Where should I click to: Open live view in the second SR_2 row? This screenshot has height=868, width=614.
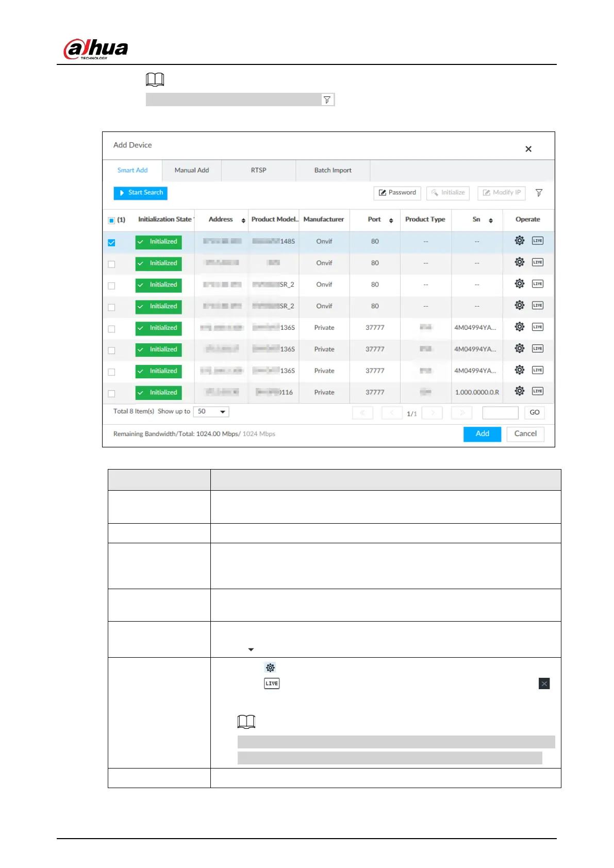538,306
